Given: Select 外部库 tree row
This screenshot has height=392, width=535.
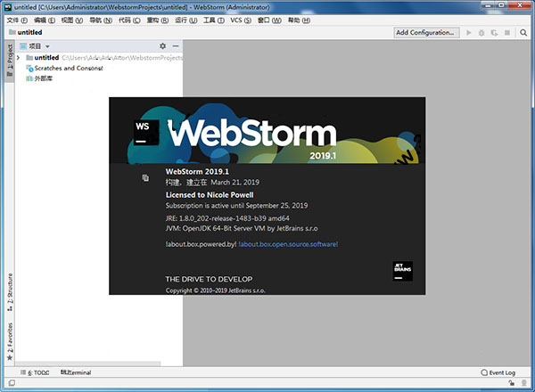Looking at the screenshot, I should point(99,78).
